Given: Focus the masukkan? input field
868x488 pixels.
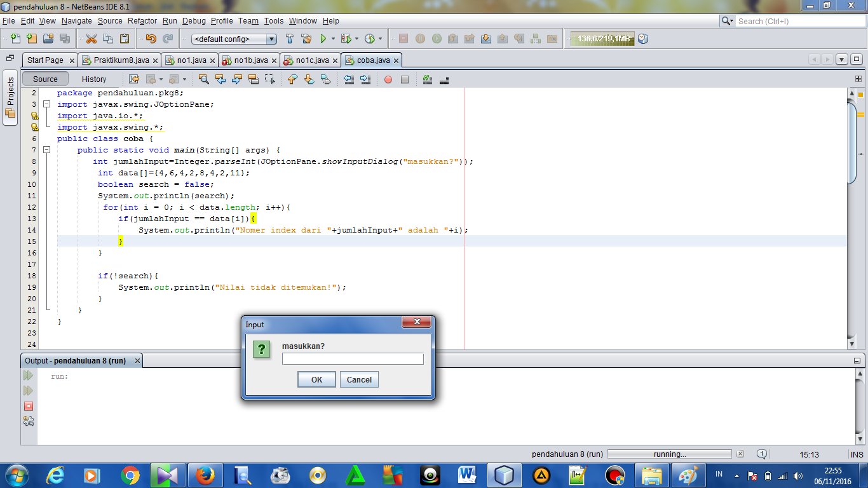Looking at the screenshot, I should click(353, 359).
